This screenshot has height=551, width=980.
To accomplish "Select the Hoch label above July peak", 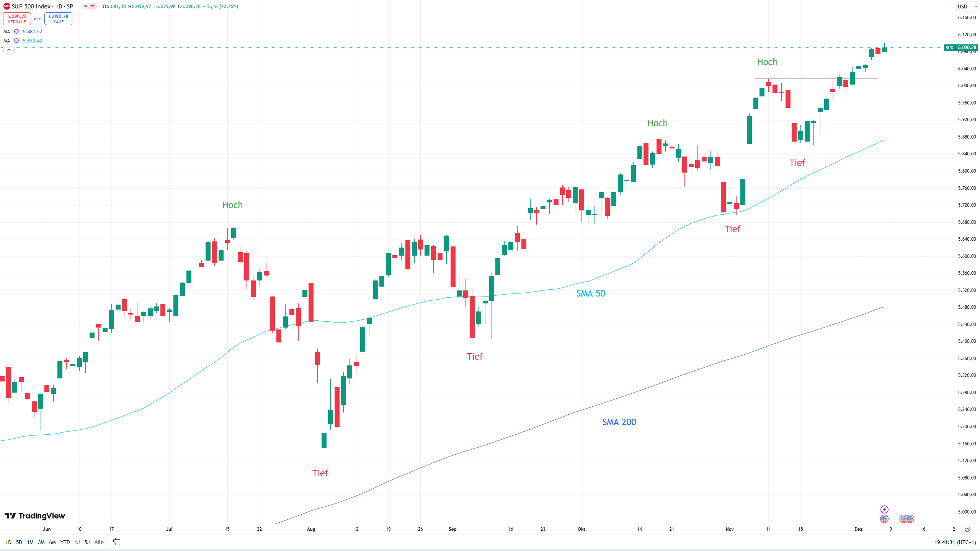I will tap(232, 205).
